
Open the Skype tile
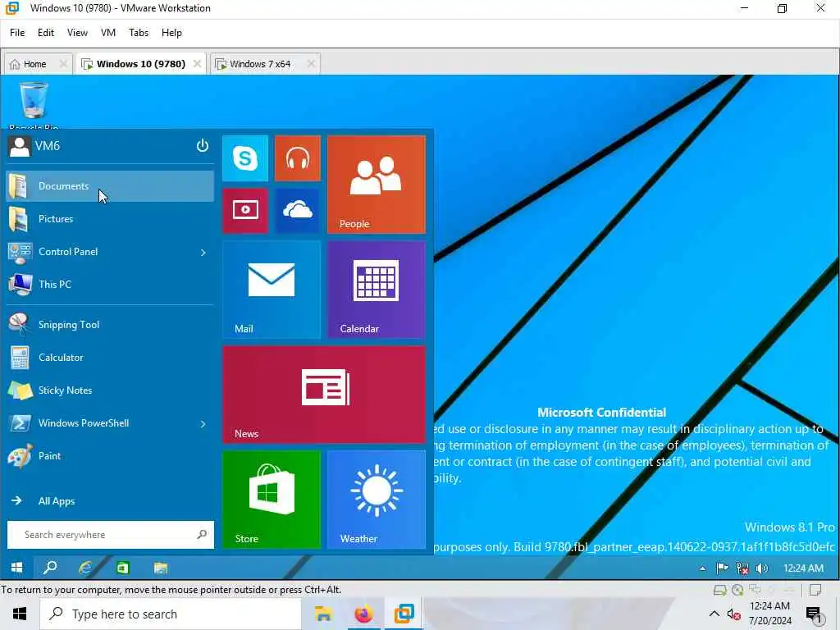[x=244, y=158]
